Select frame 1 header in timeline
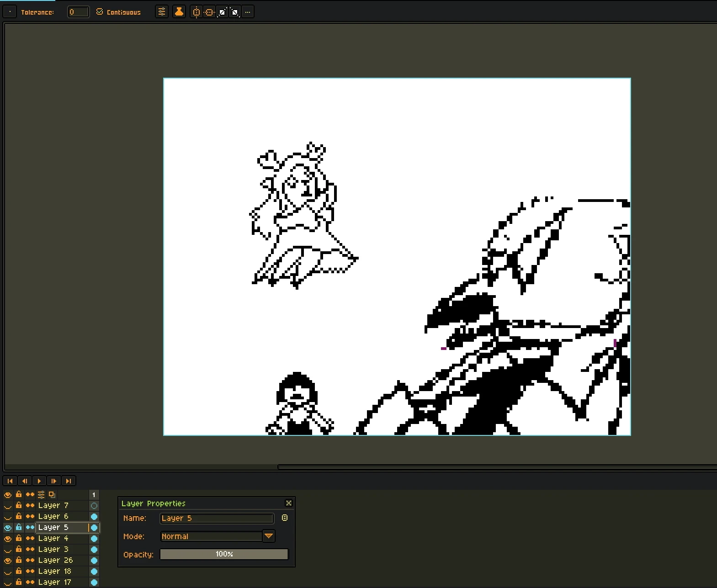Image resolution: width=717 pixels, height=588 pixels. (94, 495)
